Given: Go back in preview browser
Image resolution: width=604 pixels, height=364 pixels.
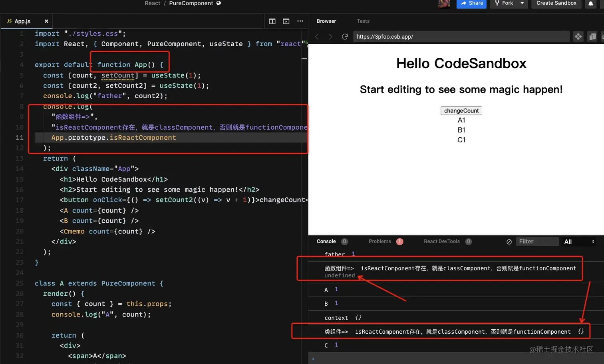Looking at the screenshot, I should (x=317, y=37).
